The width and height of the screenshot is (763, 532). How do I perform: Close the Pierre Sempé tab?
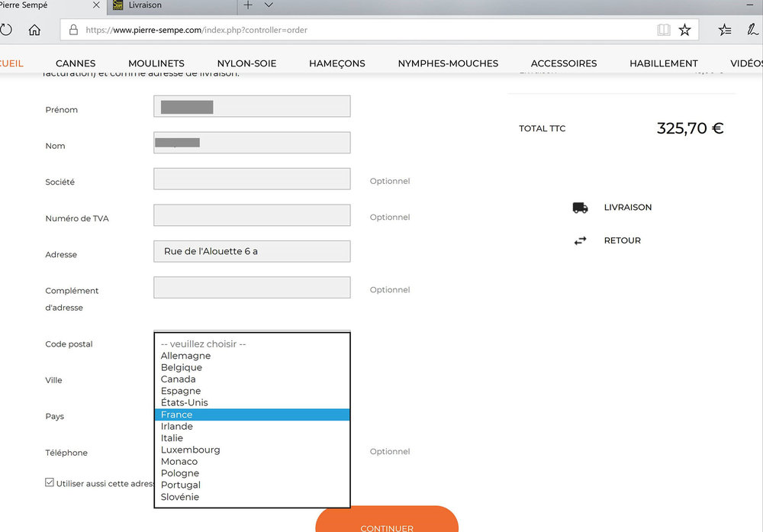(96, 5)
